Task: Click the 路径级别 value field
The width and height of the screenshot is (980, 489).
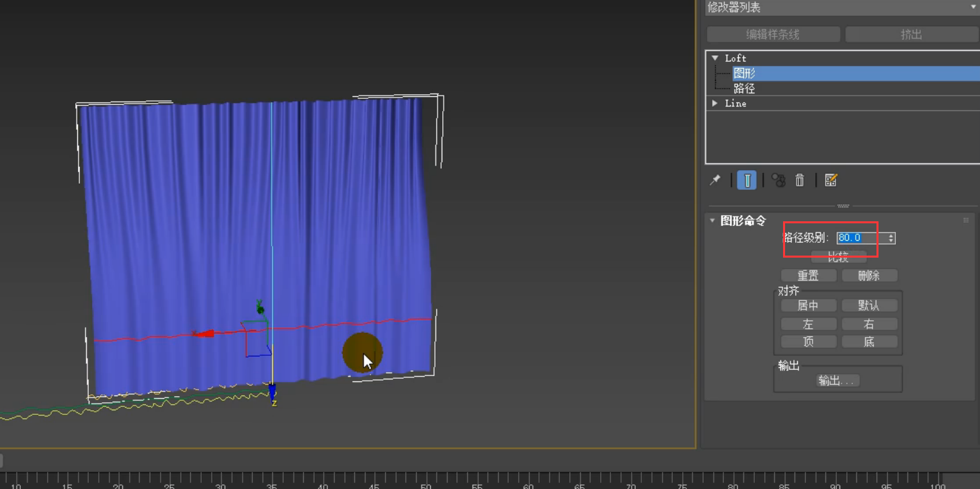Action: pyautogui.click(x=862, y=238)
